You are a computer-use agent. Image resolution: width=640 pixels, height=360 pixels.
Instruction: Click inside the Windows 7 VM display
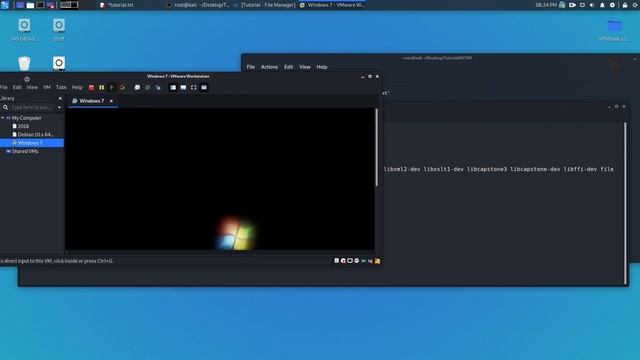220,179
